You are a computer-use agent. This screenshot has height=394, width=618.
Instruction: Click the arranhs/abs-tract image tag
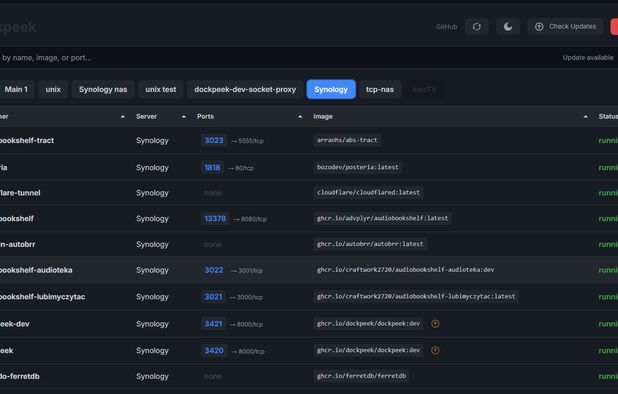[347, 140]
